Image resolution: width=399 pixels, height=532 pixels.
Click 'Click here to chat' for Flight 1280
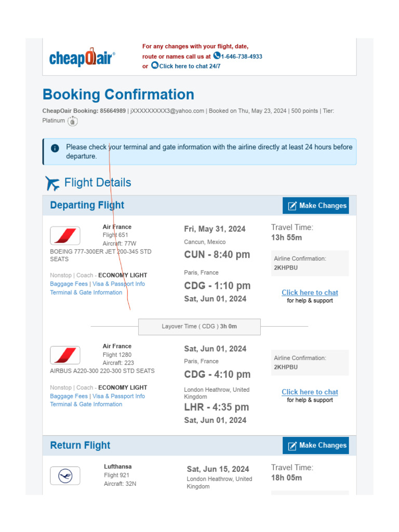[x=310, y=392]
